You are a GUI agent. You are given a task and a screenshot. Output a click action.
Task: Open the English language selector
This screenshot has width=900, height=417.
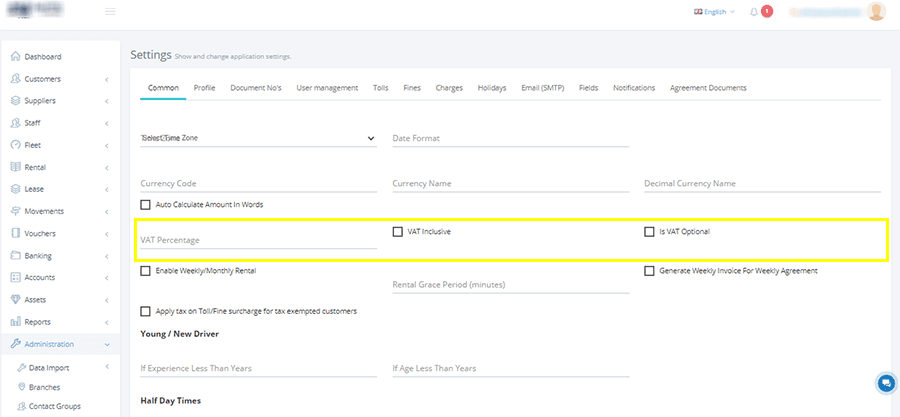click(714, 11)
